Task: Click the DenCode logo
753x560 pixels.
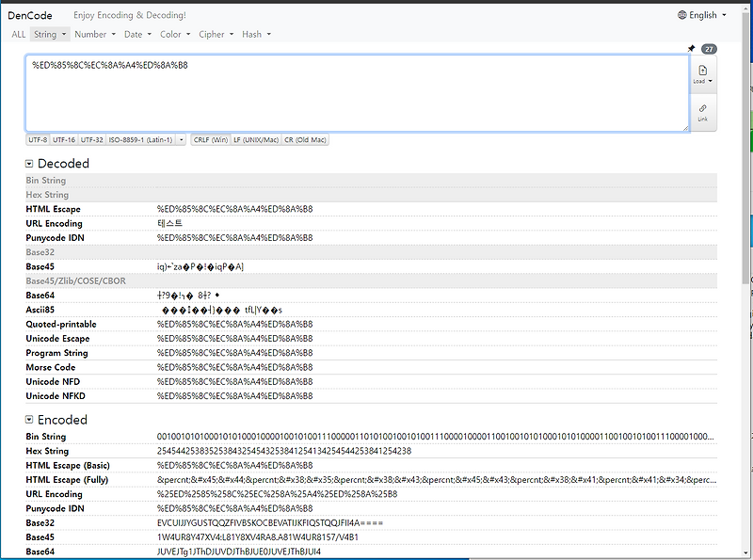Action: click(x=29, y=14)
